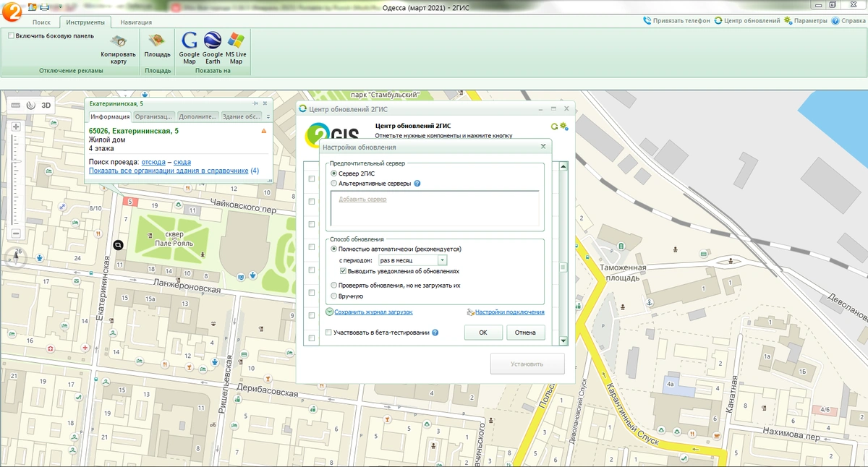
Task: Click the print icon in quick access bar
Action: pos(45,7)
